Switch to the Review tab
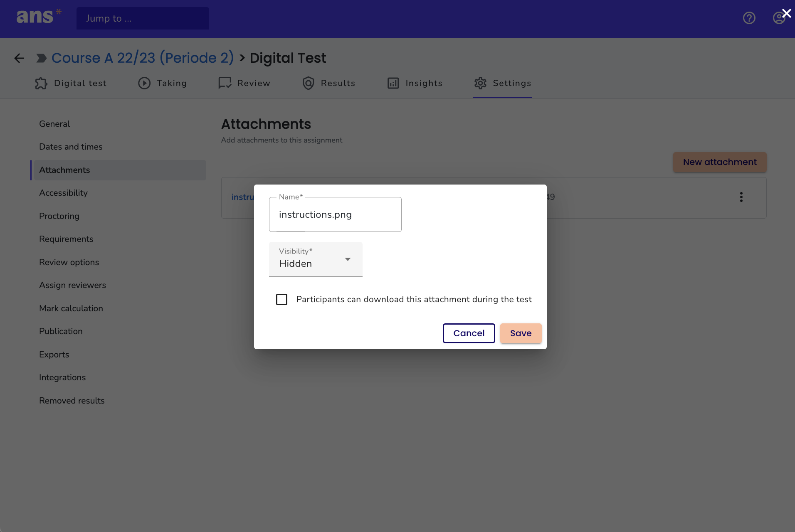The height and width of the screenshot is (532, 795). [x=244, y=83]
